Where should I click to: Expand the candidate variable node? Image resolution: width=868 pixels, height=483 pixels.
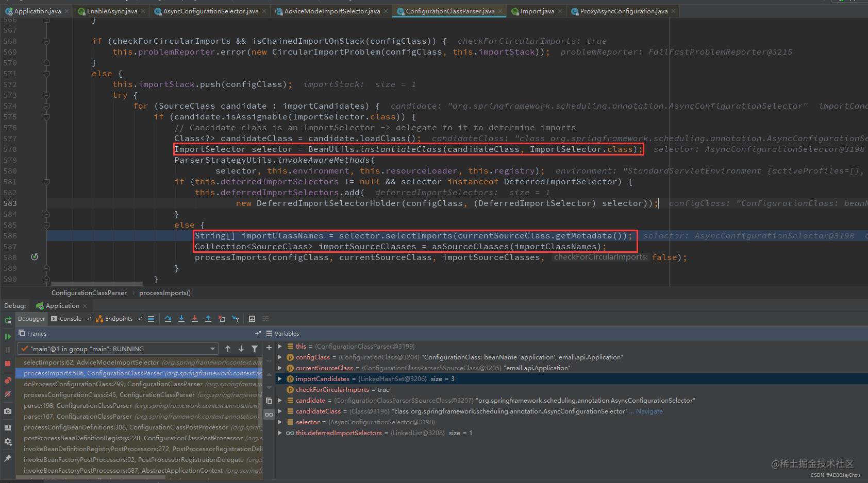[280, 401]
